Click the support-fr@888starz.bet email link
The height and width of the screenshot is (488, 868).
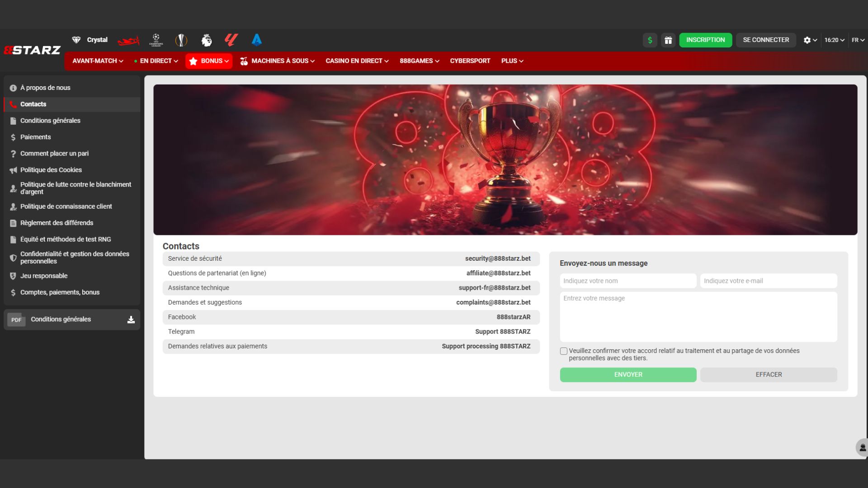494,288
